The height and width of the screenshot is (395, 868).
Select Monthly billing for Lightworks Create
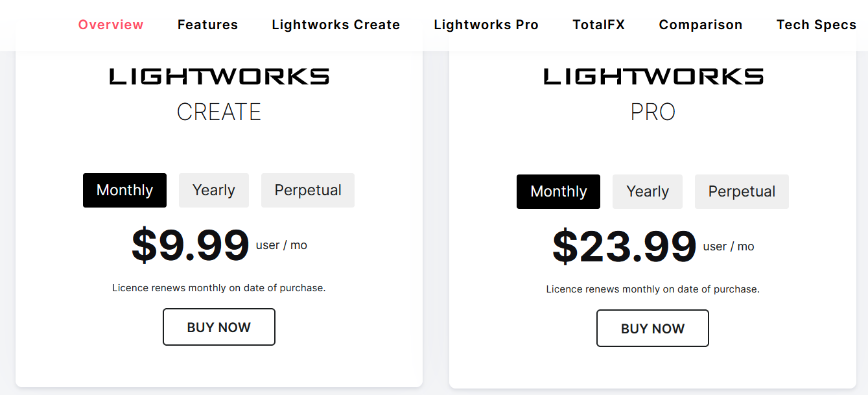[x=124, y=190]
